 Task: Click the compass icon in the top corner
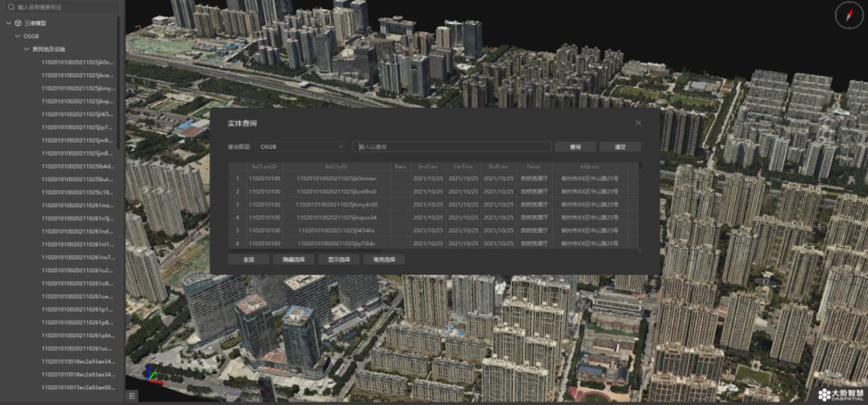[x=849, y=15]
